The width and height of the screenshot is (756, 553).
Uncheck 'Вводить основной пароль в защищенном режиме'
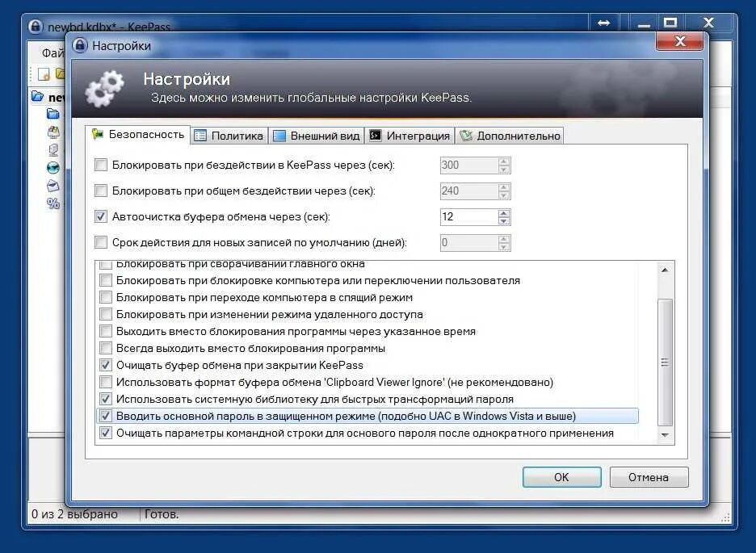[x=106, y=416]
